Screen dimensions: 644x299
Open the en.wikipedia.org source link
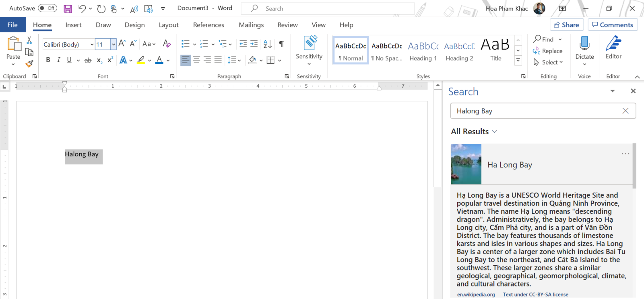click(476, 295)
